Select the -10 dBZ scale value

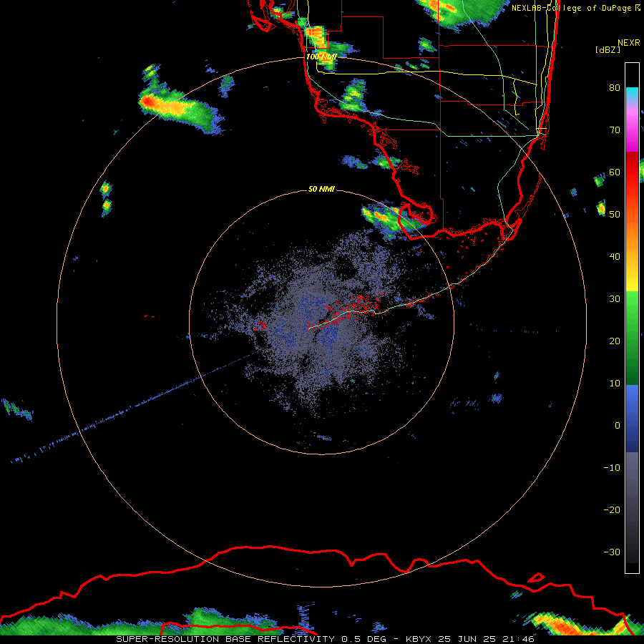[612, 467]
